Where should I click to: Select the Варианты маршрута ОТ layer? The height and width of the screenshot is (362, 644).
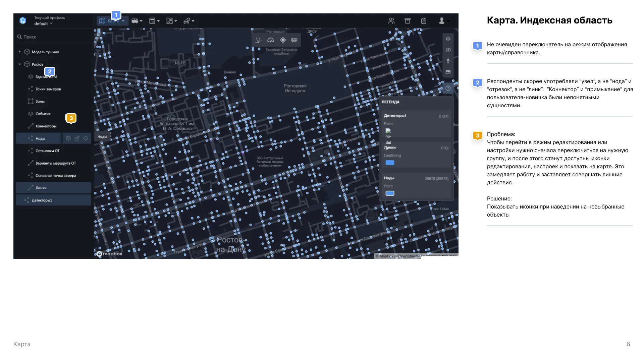[x=56, y=163]
